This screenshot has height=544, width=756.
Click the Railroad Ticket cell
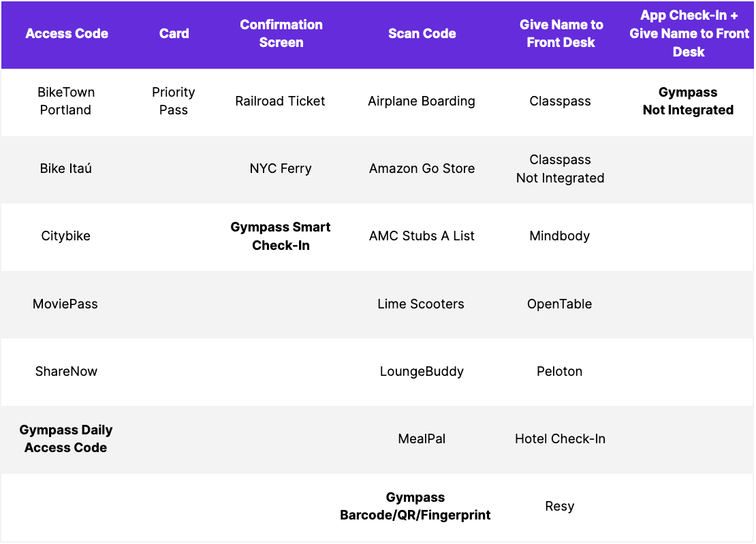click(x=281, y=101)
